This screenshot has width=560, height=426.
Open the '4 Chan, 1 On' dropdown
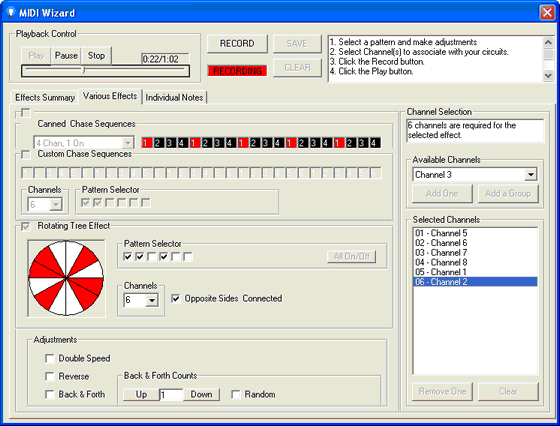(x=128, y=143)
